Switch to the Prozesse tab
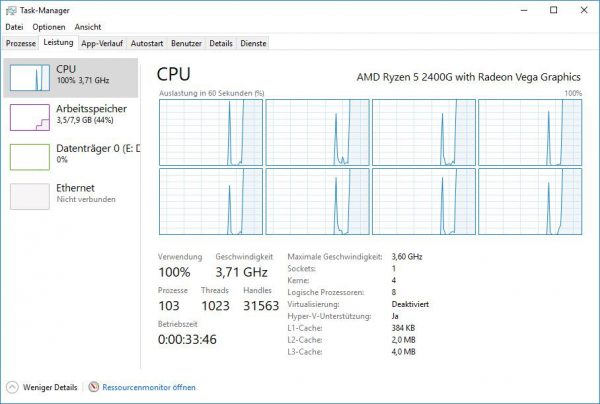The width and height of the screenshot is (600, 404). (x=21, y=44)
